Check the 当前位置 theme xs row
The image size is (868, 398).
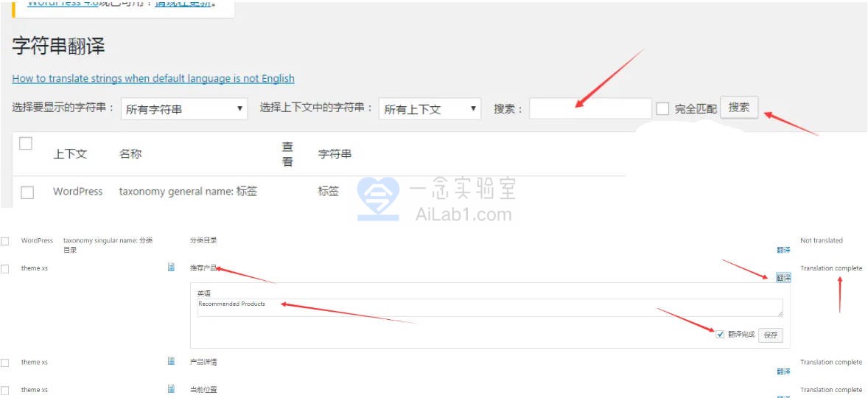5,391
